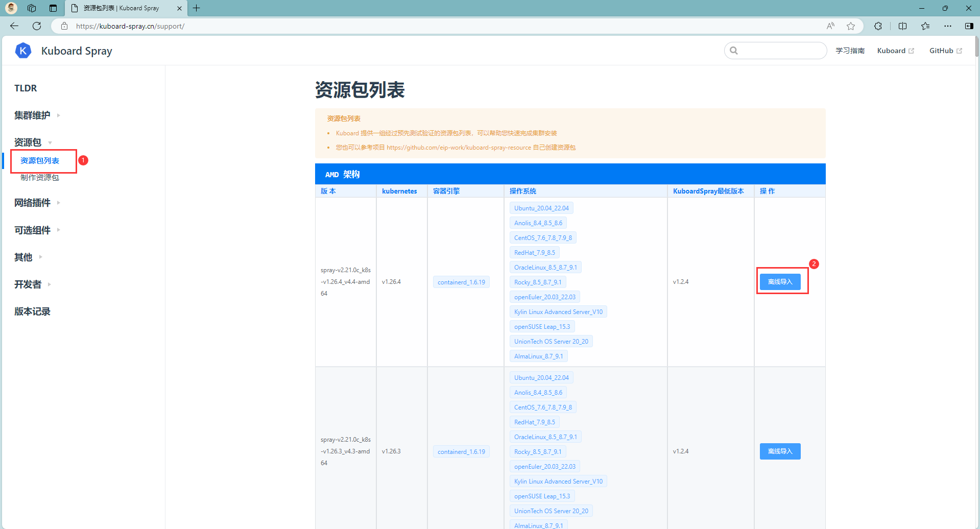The height and width of the screenshot is (529, 980).
Task: Open browser extensions puzzle icon
Action: click(878, 26)
